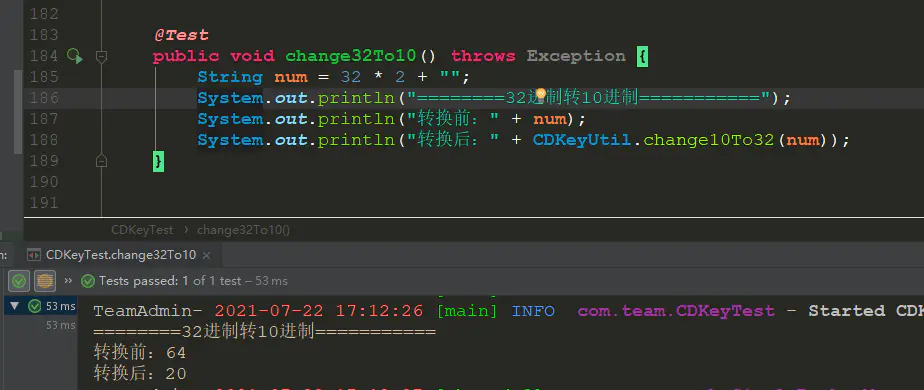Click the console line '转换后：20'
Viewport: 924px width, 390px height.
[140, 374]
